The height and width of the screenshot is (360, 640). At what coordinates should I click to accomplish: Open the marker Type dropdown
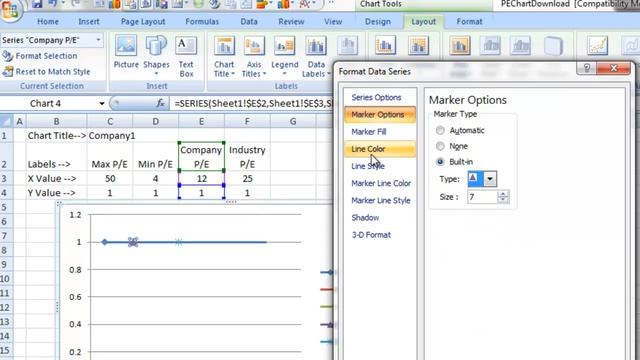(490, 179)
